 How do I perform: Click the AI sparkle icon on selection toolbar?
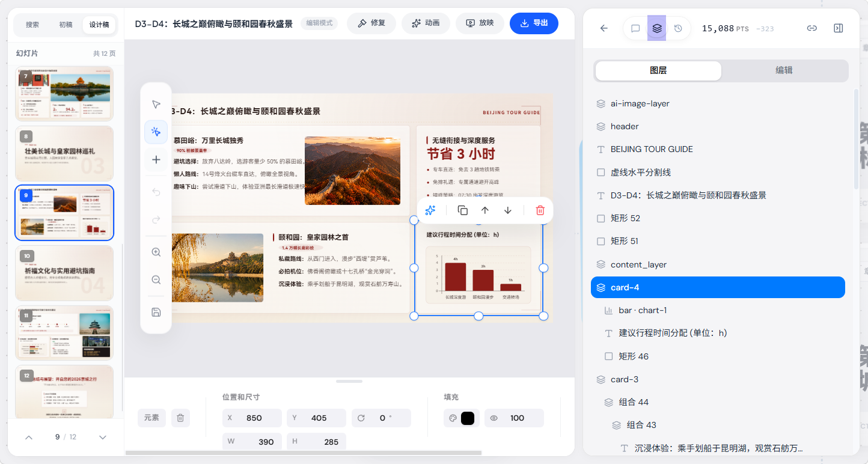coord(430,210)
